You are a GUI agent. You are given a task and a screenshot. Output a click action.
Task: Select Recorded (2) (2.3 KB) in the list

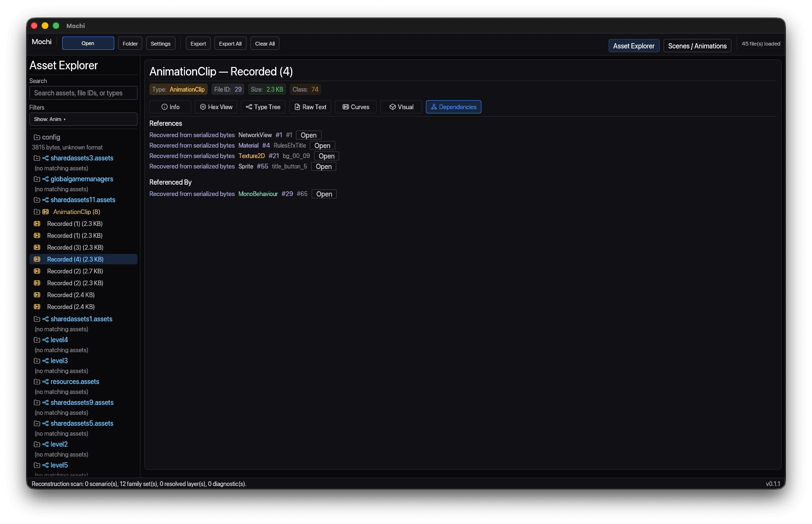(83, 283)
